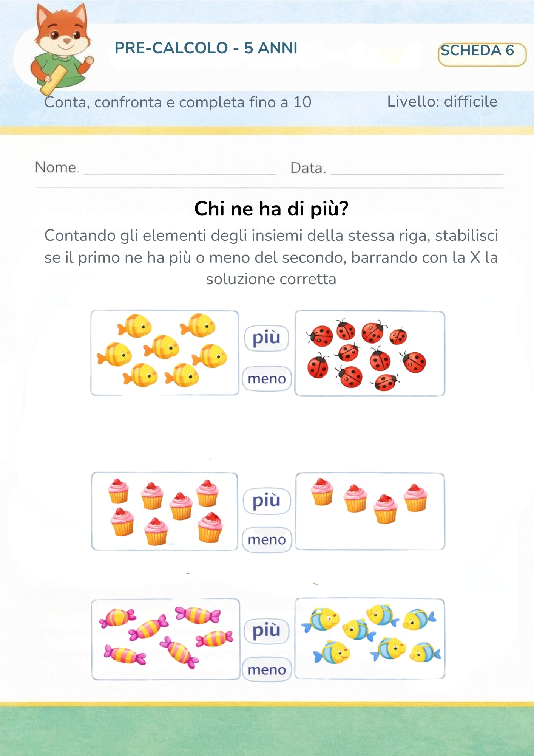Mark meno between yellow fish and ladybugs
The height and width of the screenshot is (756, 534).
[x=267, y=378]
